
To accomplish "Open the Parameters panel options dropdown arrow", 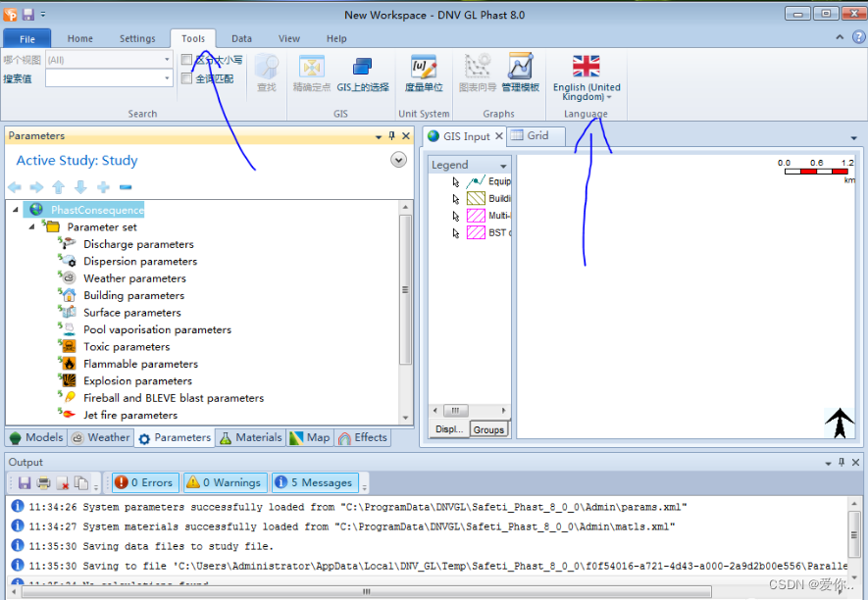I will (378, 136).
